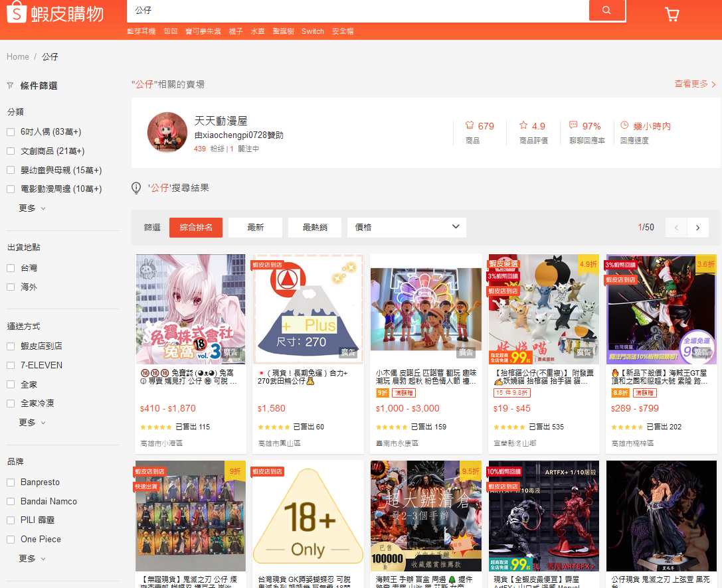Open the 抬棺貓公仔 cat figures thumbnail
The height and width of the screenshot is (588, 722).
click(544, 309)
